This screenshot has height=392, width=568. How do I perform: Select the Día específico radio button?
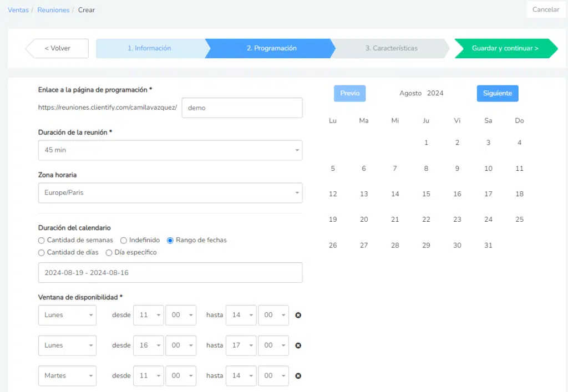coord(109,253)
